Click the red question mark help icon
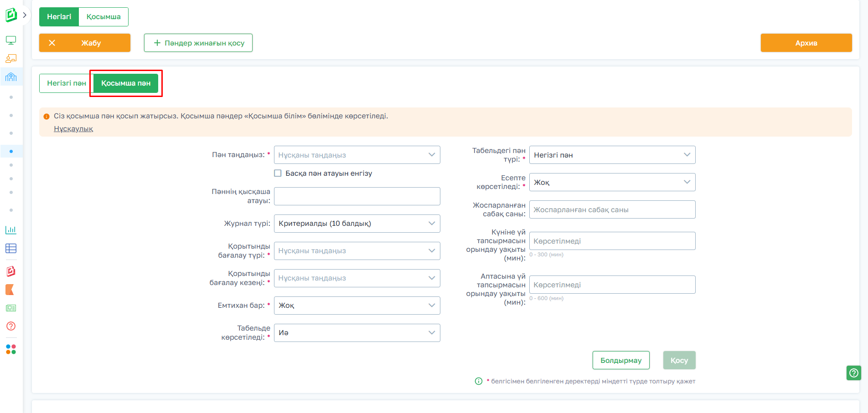Image resolution: width=868 pixels, height=413 pixels. [x=11, y=326]
